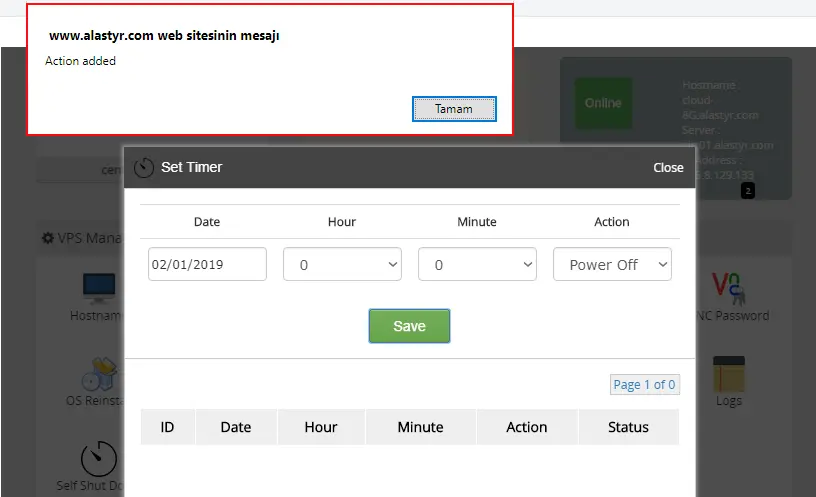Click the Logs notepad icon in background
The height and width of the screenshot is (497, 816).
tap(729, 374)
